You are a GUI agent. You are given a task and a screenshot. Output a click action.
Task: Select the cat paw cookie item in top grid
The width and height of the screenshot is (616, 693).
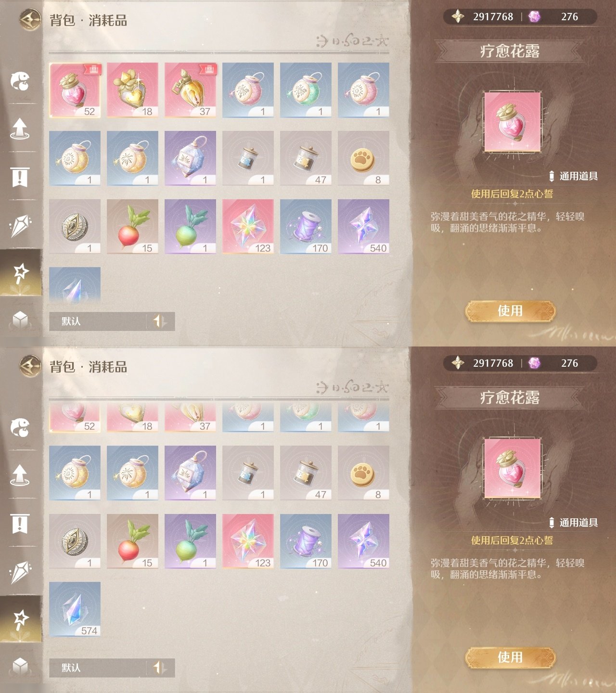[x=363, y=158]
